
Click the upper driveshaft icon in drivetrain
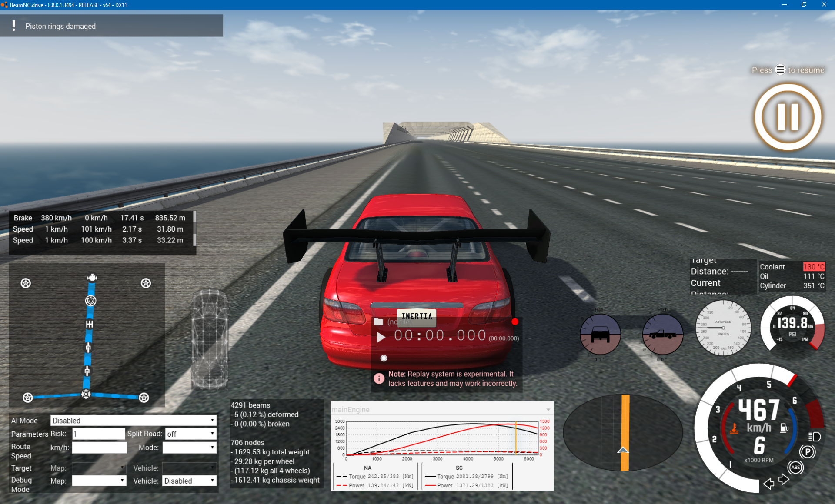88,348
